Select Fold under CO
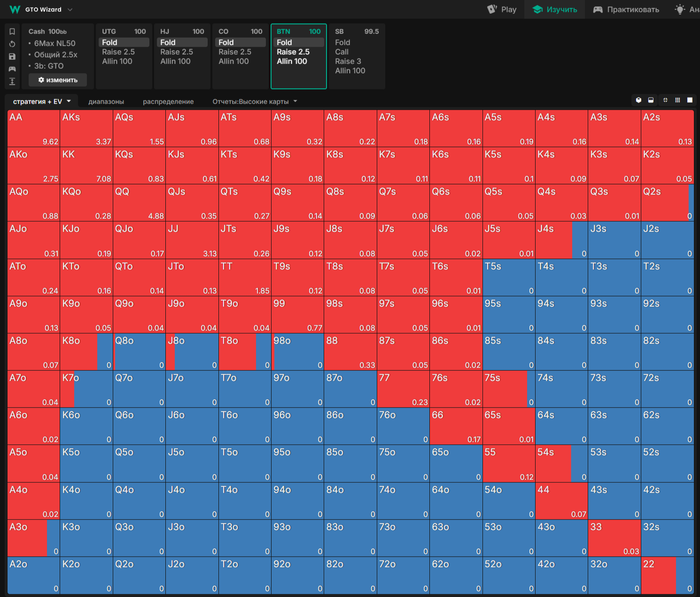700x597 pixels. click(x=240, y=42)
